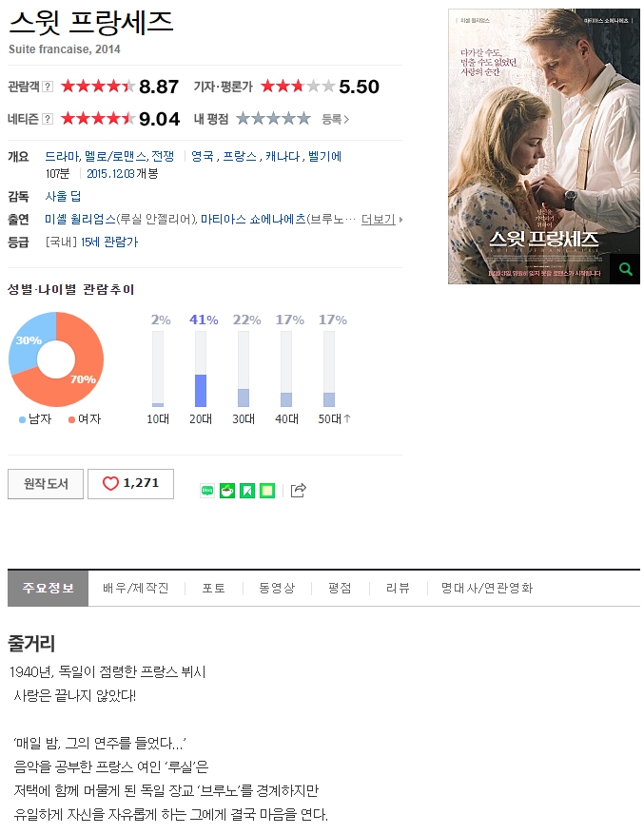Screen dimensions: 644x834
Task: Share to Naver Blog icon
Action: (x=207, y=491)
